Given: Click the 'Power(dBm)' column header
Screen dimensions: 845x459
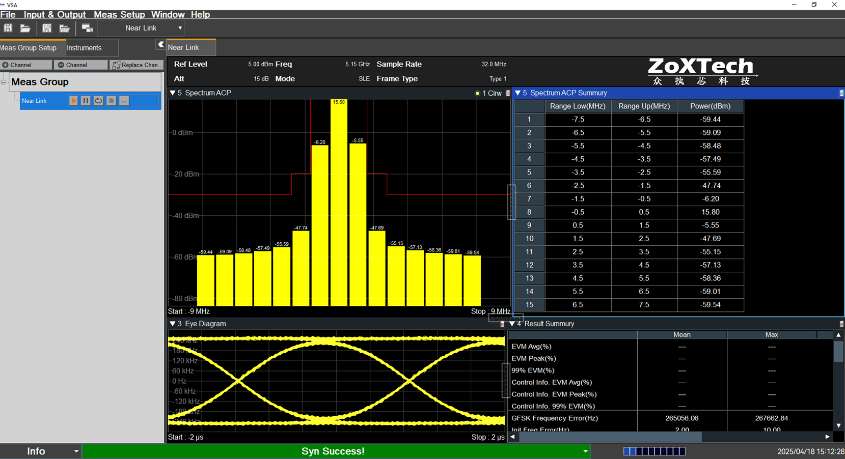Looking at the screenshot, I should point(710,106).
